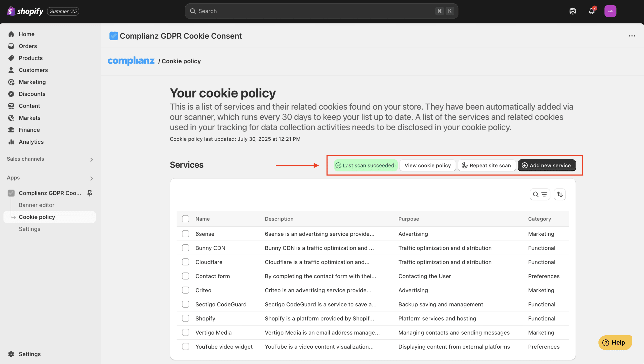
Task: Click Repeat site scan button
Action: 487,165
